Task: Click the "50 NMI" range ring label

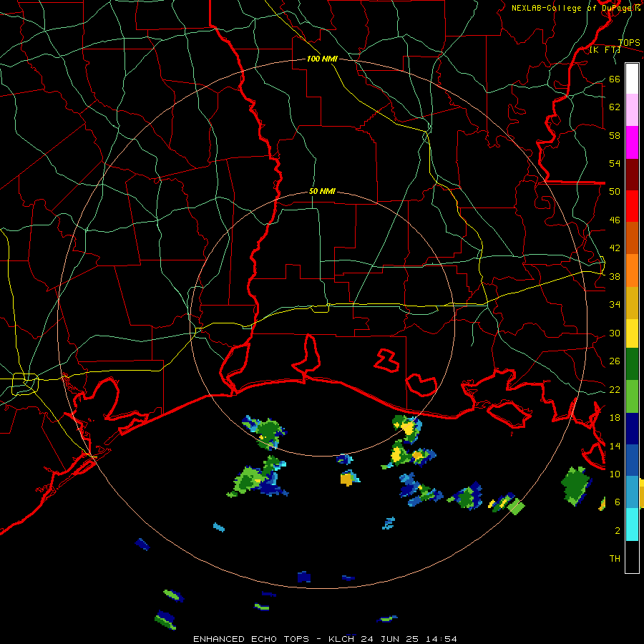Action: coord(322,191)
